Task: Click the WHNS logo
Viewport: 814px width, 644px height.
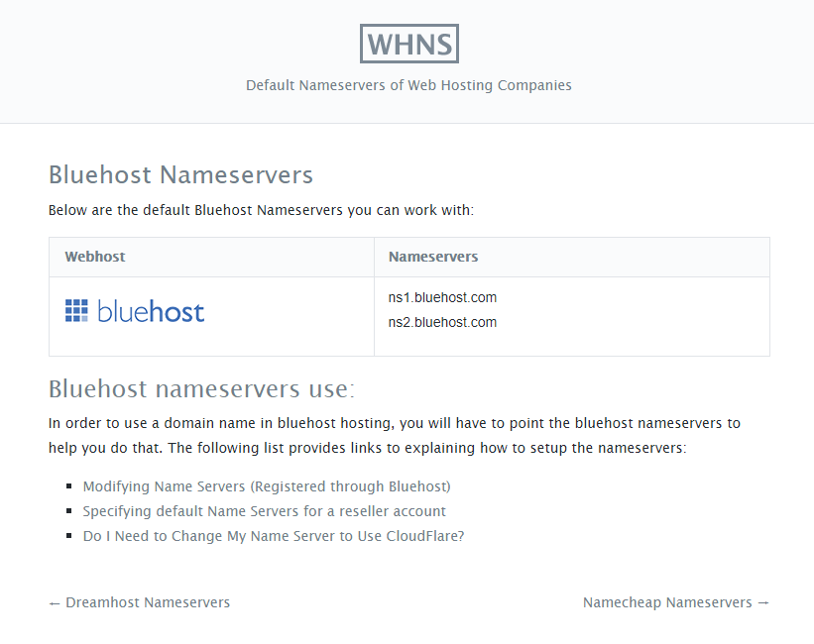Action: (x=408, y=44)
